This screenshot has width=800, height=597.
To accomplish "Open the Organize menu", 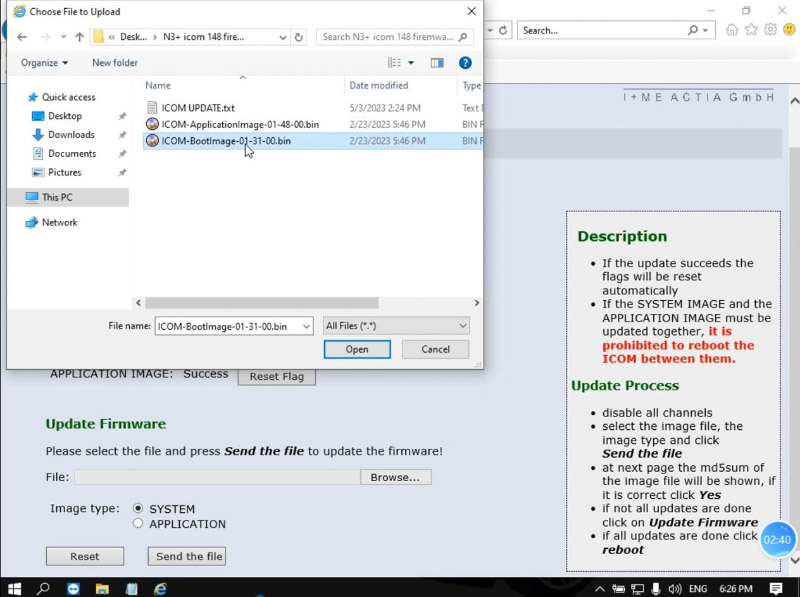I will (x=44, y=63).
